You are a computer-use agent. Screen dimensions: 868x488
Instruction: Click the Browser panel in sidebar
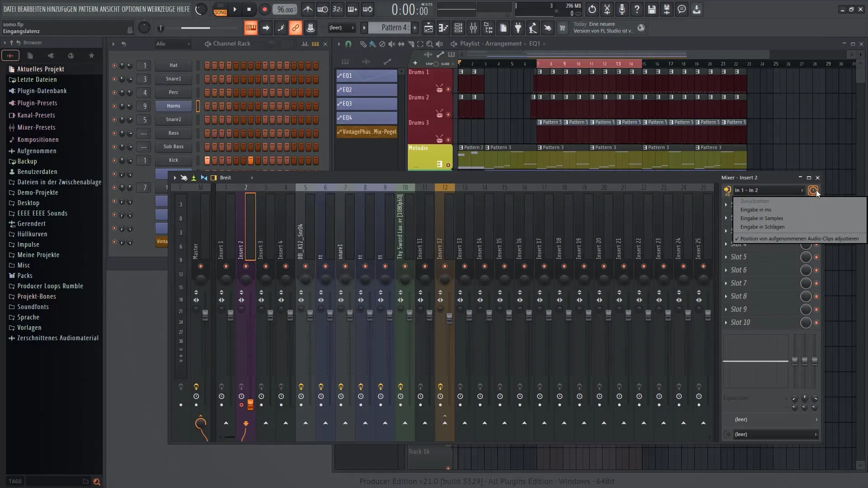(32, 42)
